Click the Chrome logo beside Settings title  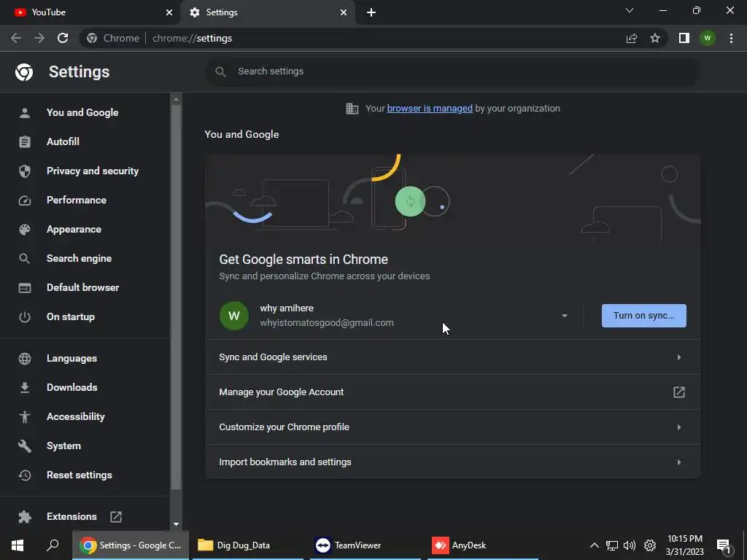click(x=24, y=72)
